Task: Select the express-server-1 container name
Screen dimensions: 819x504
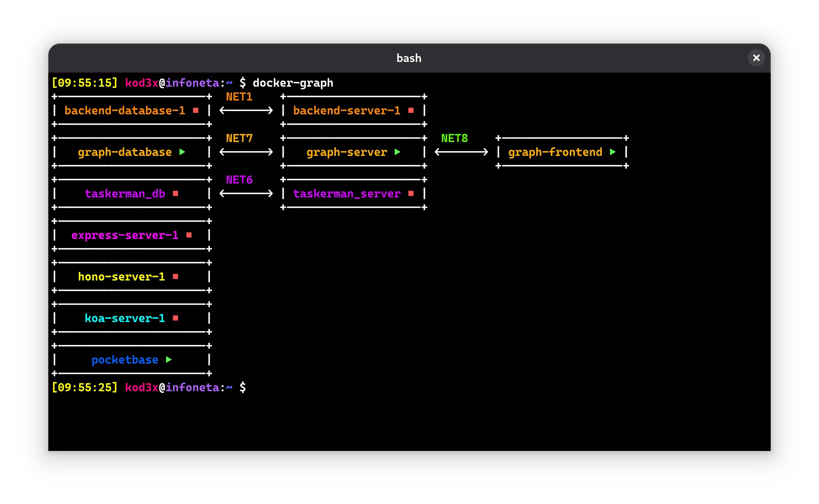Action: tap(125, 235)
